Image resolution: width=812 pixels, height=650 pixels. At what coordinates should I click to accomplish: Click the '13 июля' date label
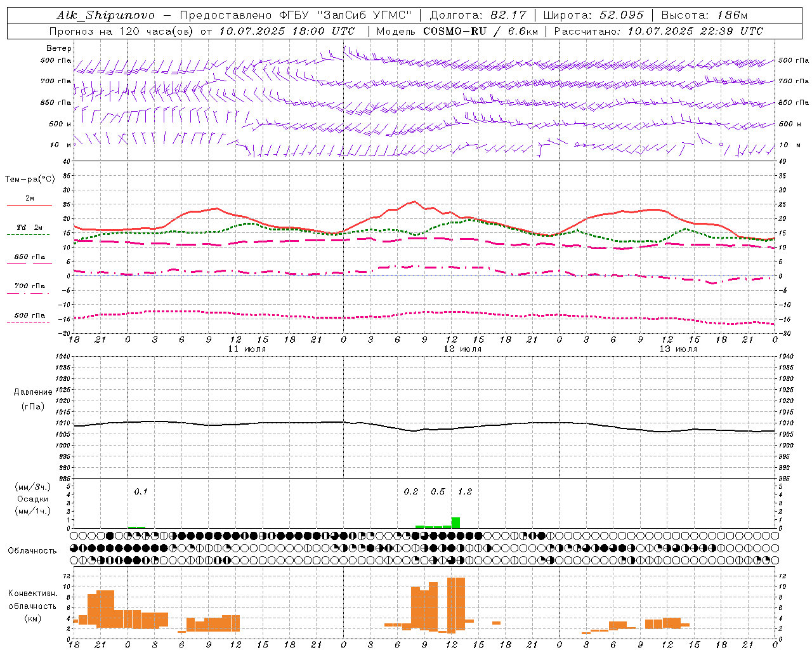tap(678, 349)
